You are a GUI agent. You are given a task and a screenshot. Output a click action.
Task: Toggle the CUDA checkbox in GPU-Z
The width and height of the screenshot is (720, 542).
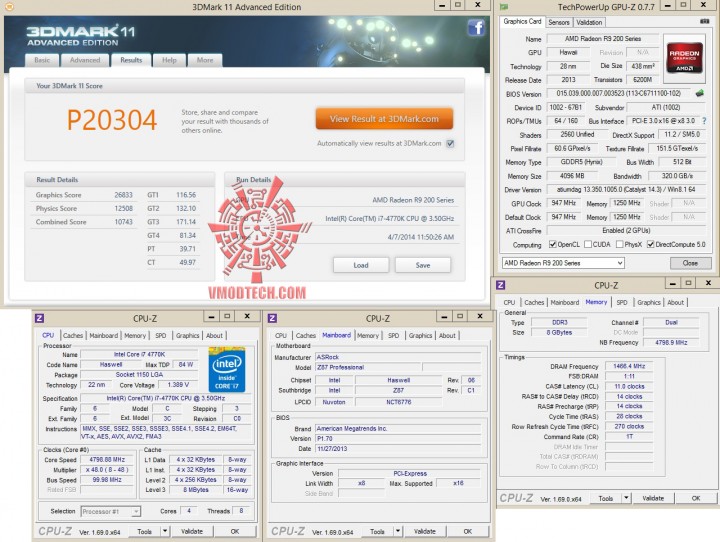588,244
